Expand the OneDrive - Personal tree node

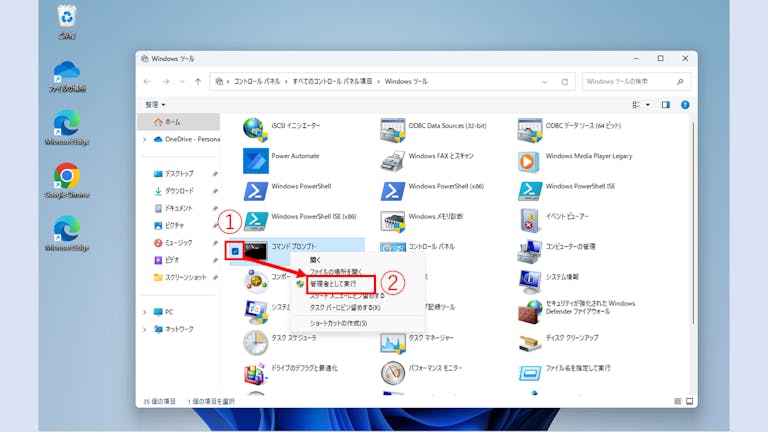pyautogui.click(x=144, y=140)
